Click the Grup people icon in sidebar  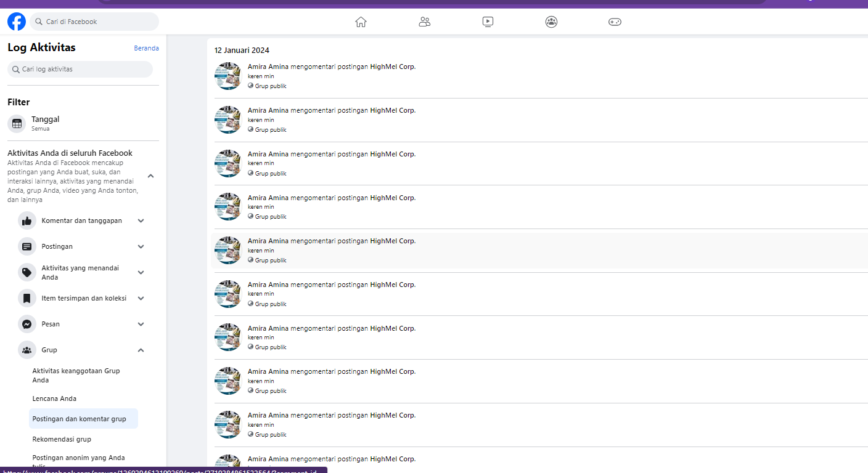point(27,350)
